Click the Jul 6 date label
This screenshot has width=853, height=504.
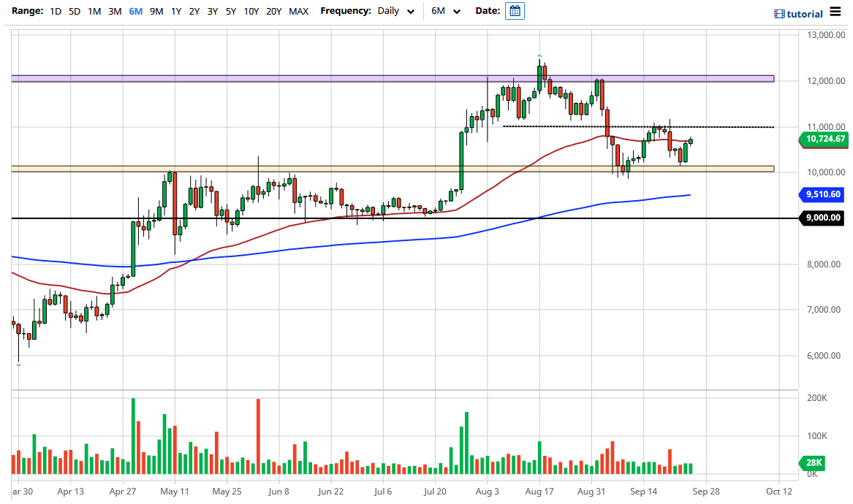pyautogui.click(x=383, y=492)
